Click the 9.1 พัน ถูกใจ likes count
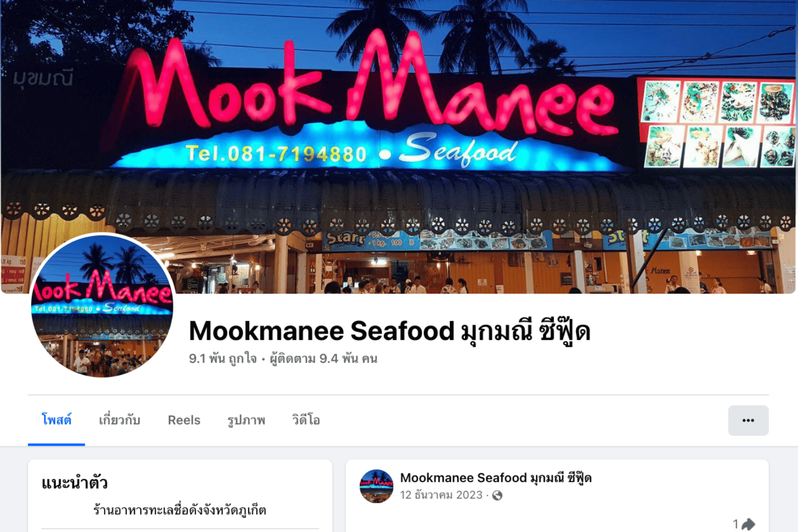The width and height of the screenshot is (798, 532). [223, 359]
